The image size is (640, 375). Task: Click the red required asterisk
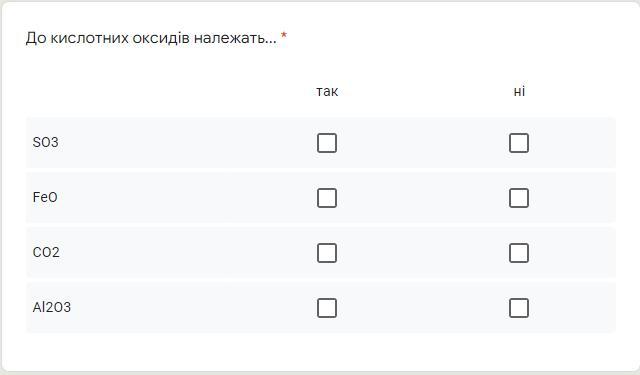point(284,36)
